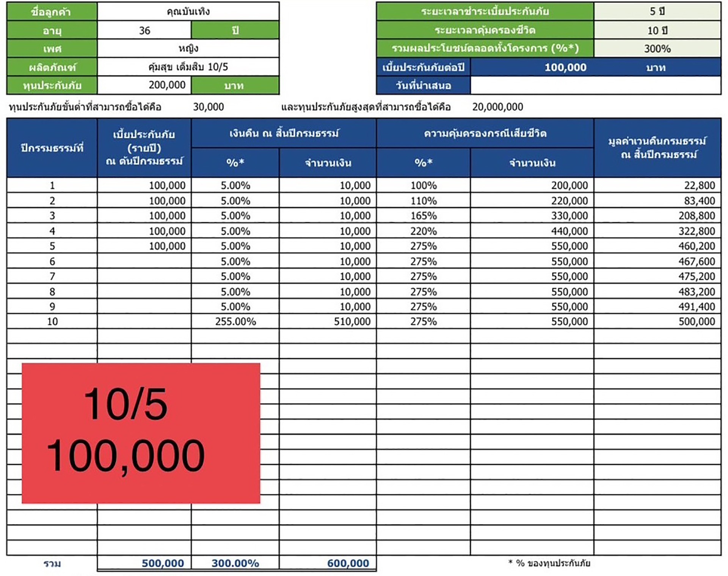The height and width of the screenshot is (576, 728).
Task: Select year 1 surrender value 22,800
Action: point(657,185)
